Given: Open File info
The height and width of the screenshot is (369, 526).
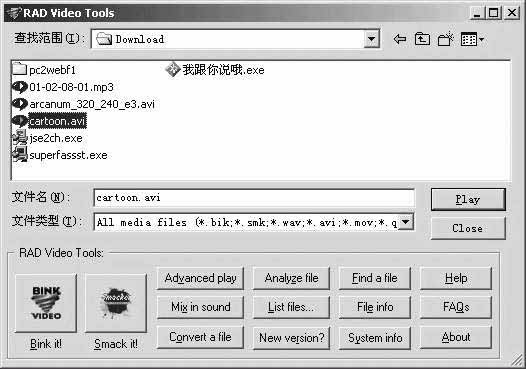Looking at the screenshot, I should (375, 307).
